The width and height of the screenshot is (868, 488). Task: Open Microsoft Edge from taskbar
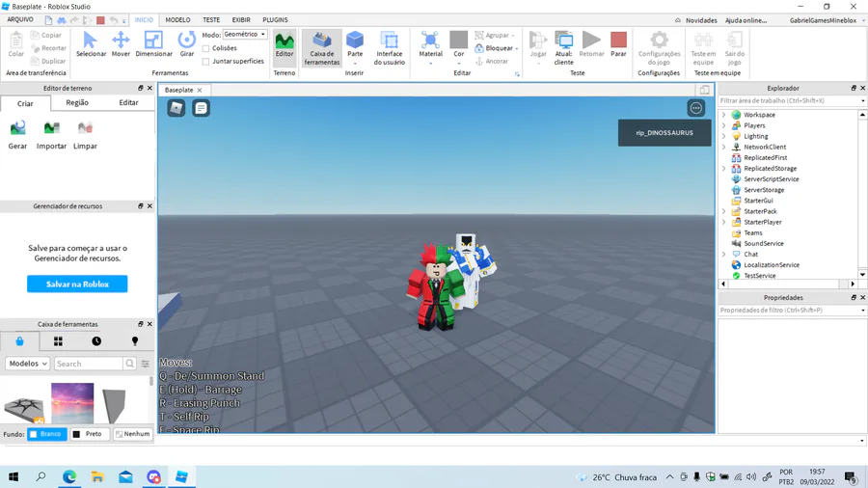click(x=69, y=476)
